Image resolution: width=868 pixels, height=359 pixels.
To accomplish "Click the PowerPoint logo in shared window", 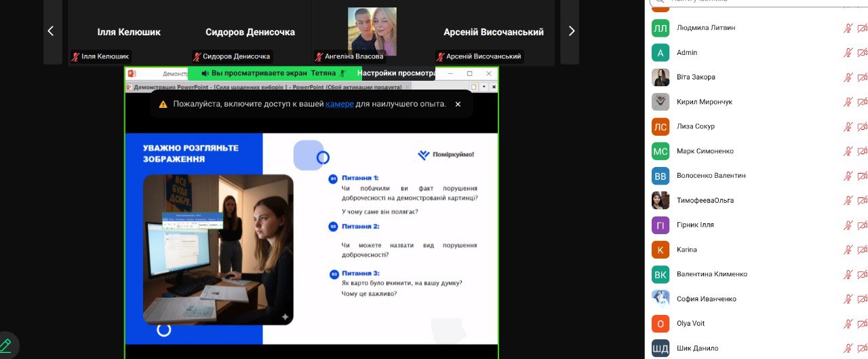I will 132,73.
